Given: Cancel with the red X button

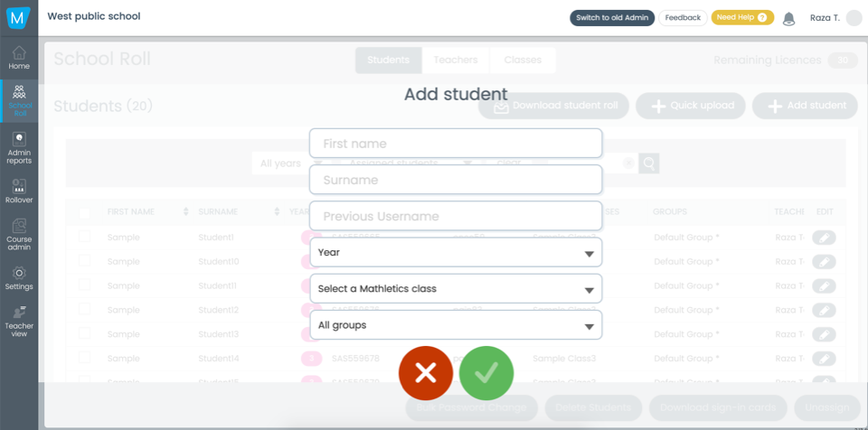Looking at the screenshot, I should click(x=426, y=373).
